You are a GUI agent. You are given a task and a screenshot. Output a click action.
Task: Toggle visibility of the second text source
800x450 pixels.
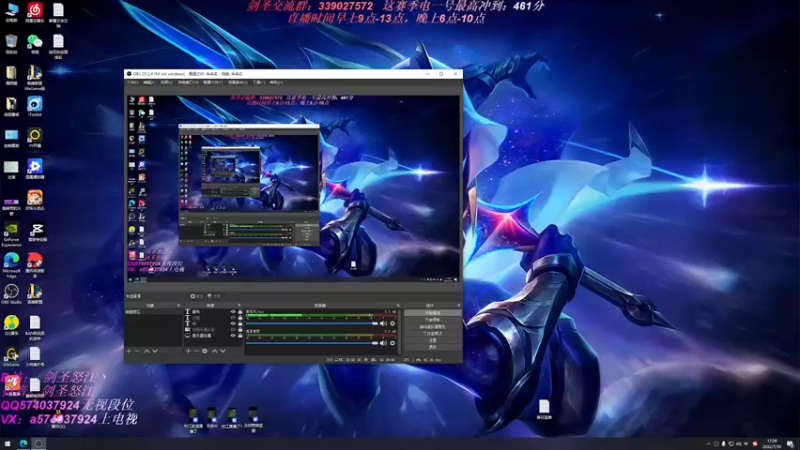(x=233, y=318)
